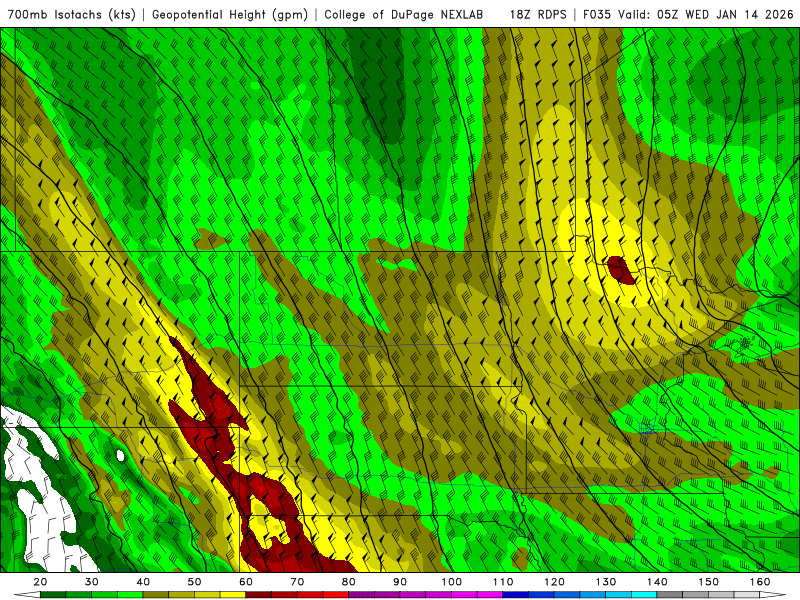
Task: Click the 40 value on the legend scale
Action: [x=143, y=582]
